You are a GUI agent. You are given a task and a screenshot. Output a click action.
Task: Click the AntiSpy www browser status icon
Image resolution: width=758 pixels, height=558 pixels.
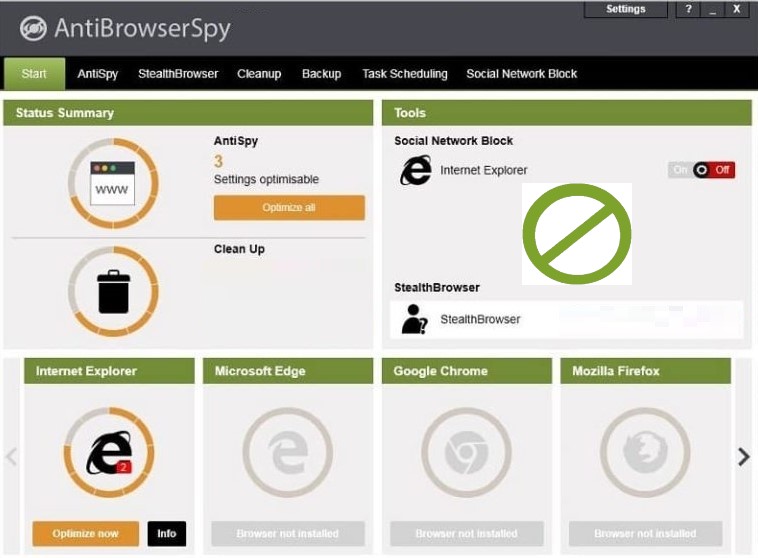(113, 183)
